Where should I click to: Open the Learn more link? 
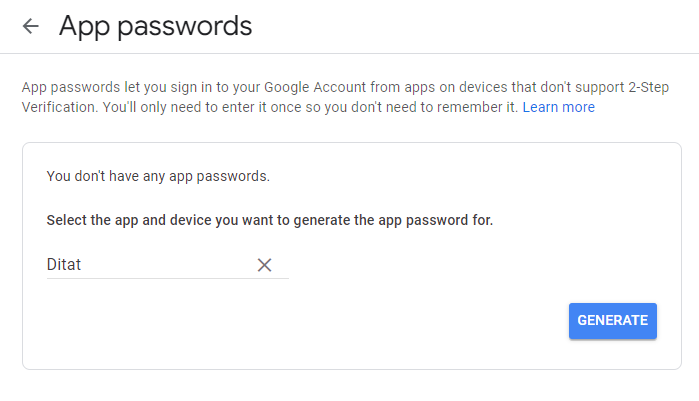[558, 107]
